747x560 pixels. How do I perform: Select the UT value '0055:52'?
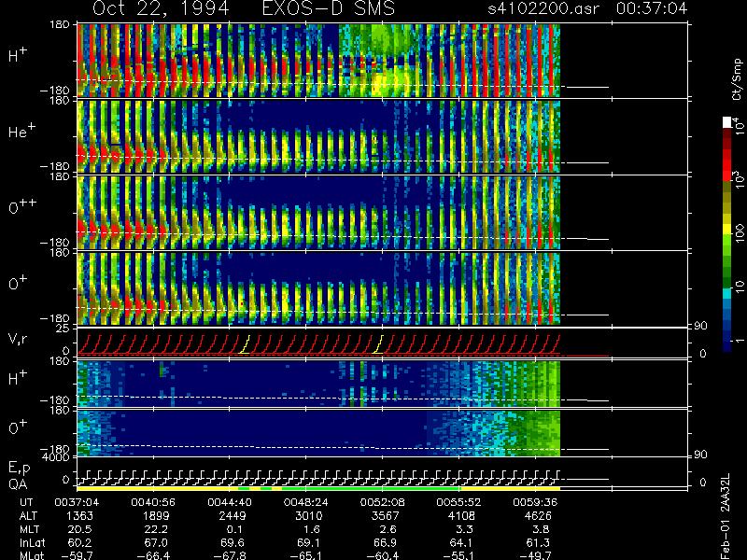pos(458,502)
